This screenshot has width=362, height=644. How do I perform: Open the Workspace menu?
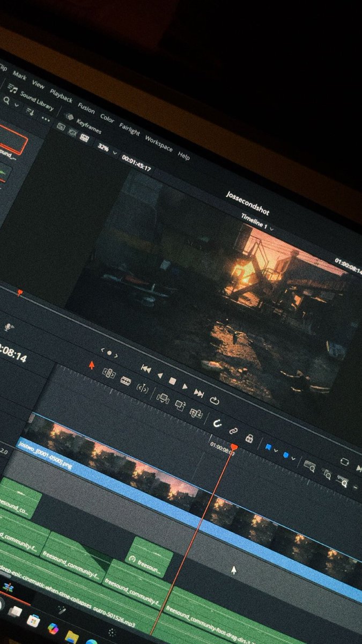[159, 143]
